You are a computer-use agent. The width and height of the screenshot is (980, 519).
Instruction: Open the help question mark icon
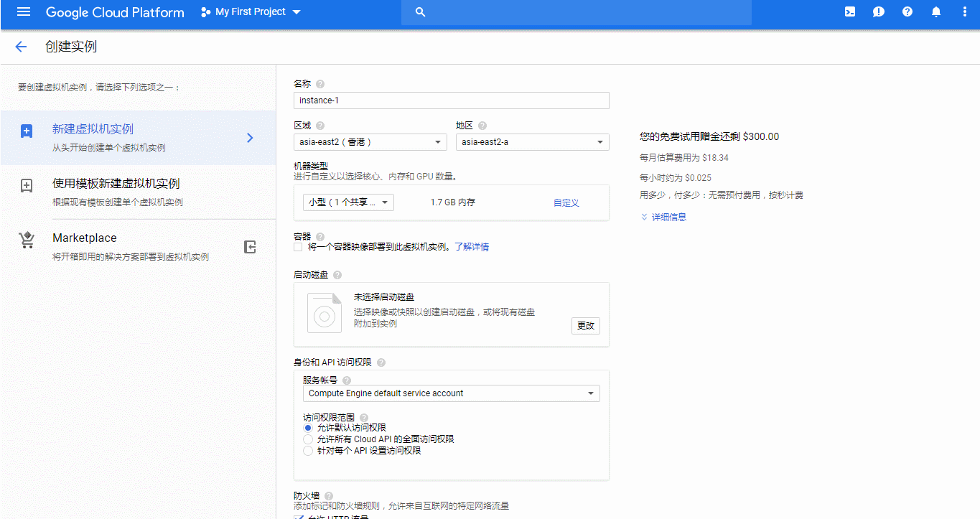pyautogui.click(x=907, y=12)
